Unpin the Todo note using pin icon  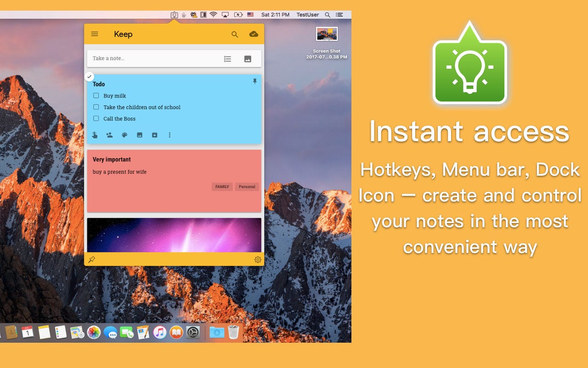[255, 81]
